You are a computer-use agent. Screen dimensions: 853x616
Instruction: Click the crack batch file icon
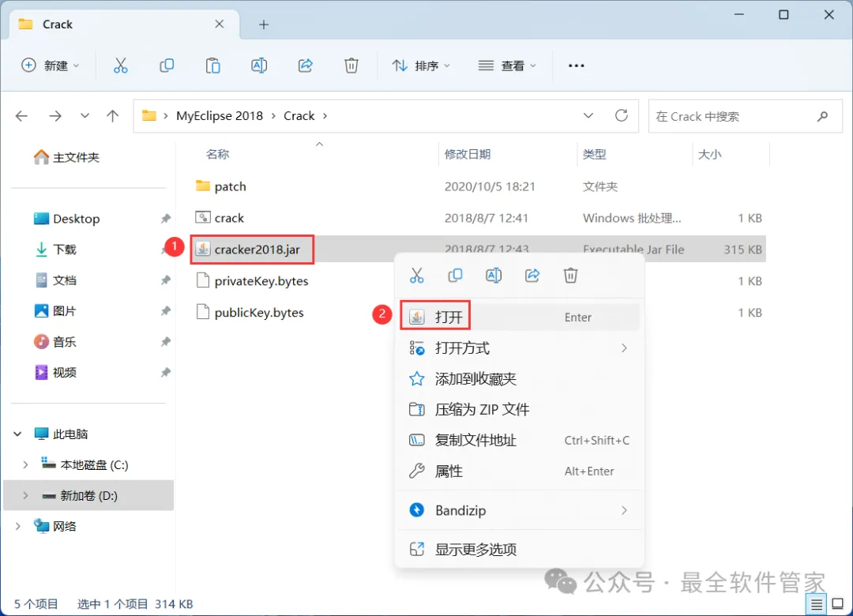[x=202, y=218]
